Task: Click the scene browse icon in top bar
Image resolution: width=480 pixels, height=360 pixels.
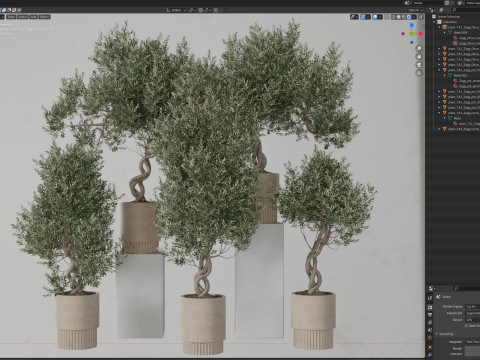Action: (x=407, y=3)
